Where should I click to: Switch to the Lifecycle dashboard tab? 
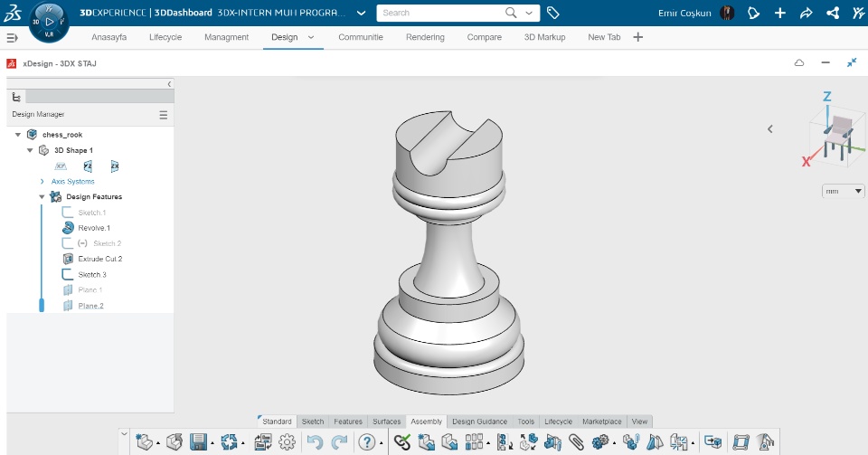[165, 37]
